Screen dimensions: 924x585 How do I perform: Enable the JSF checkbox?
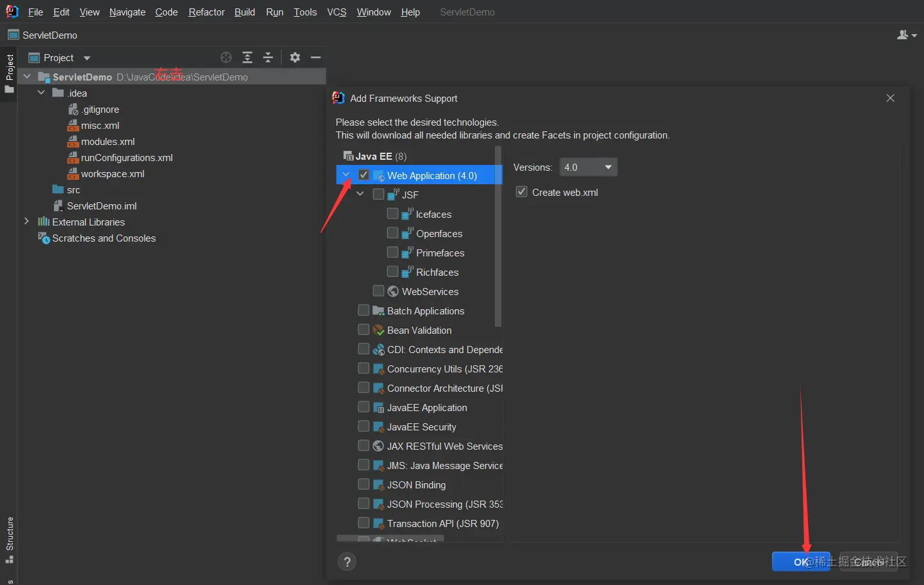(379, 194)
